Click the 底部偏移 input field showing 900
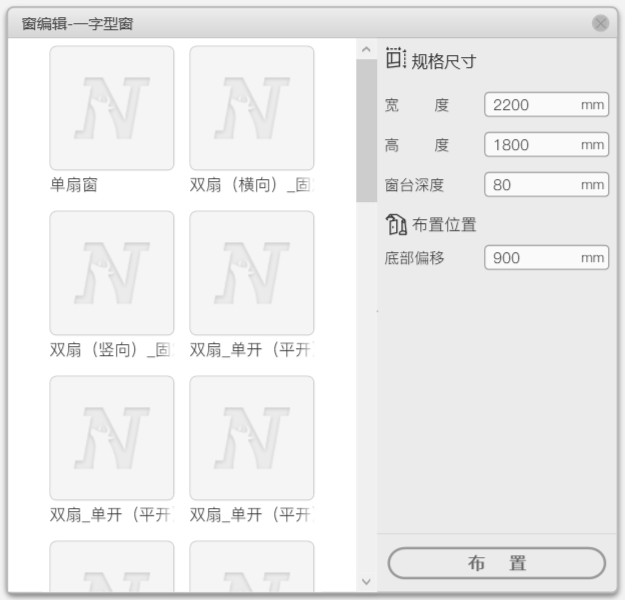The image size is (625, 600). tap(546, 258)
